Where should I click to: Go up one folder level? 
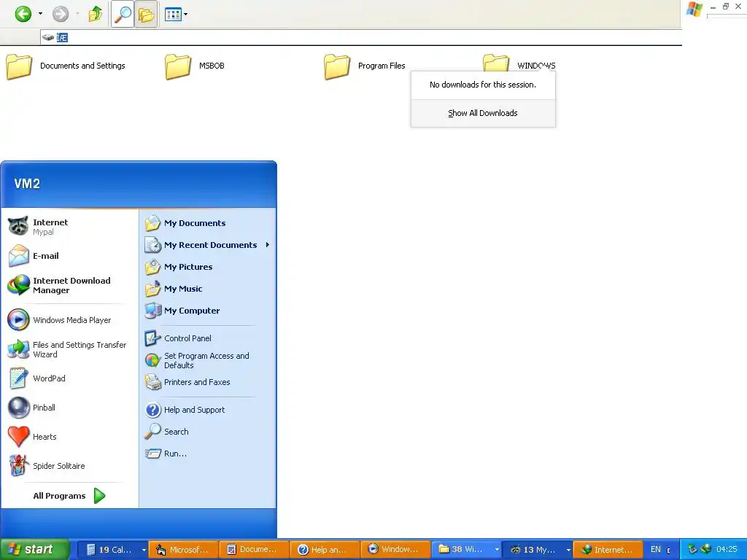pyautogui.click(x=96, y=14)
